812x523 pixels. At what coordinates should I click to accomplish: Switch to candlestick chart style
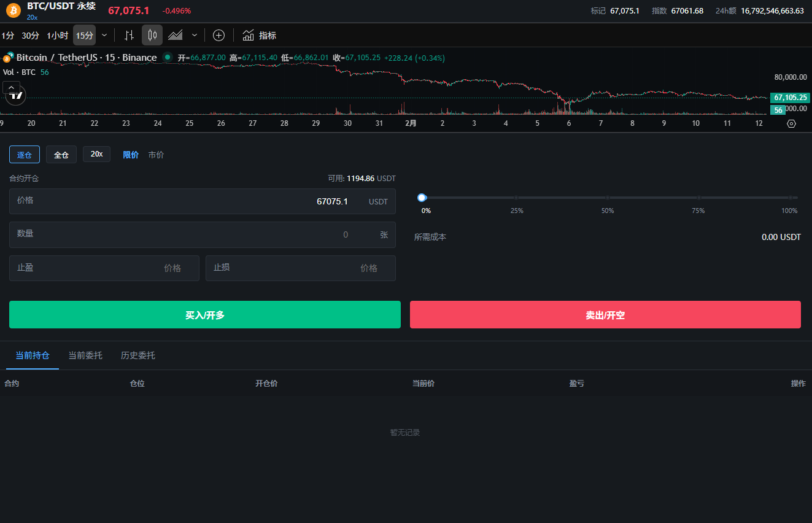pyautogui.click(x=152, y=36)
